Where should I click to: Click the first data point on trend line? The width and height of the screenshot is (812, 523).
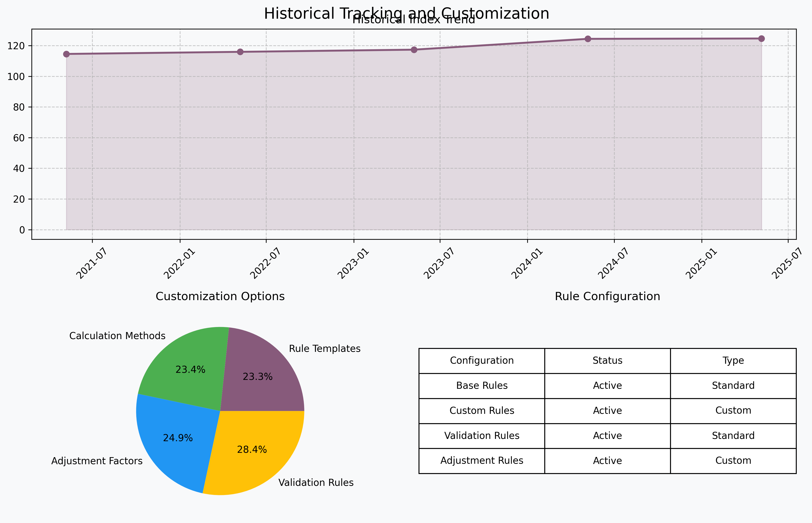tap(67, 54)
